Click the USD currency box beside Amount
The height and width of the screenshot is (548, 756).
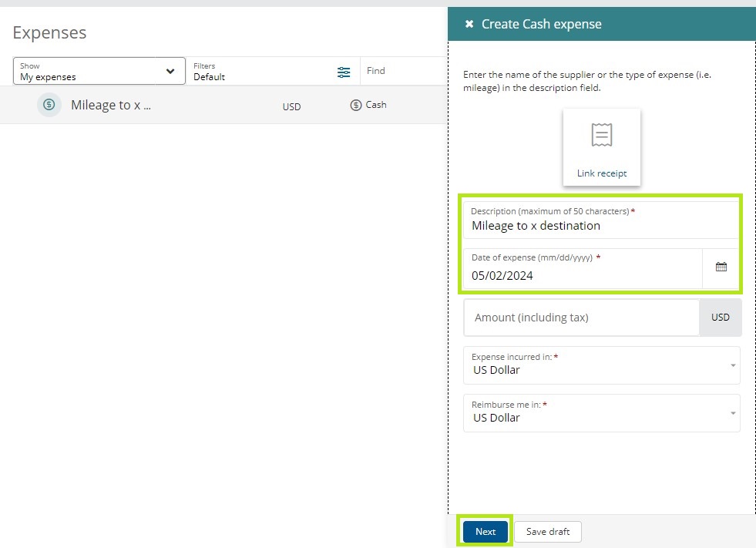720,318
